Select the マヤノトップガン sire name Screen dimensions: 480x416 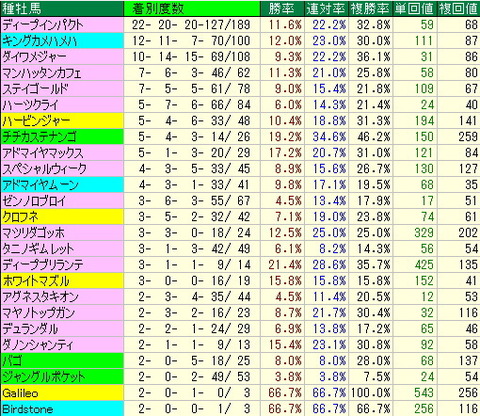tap(39, 313)
